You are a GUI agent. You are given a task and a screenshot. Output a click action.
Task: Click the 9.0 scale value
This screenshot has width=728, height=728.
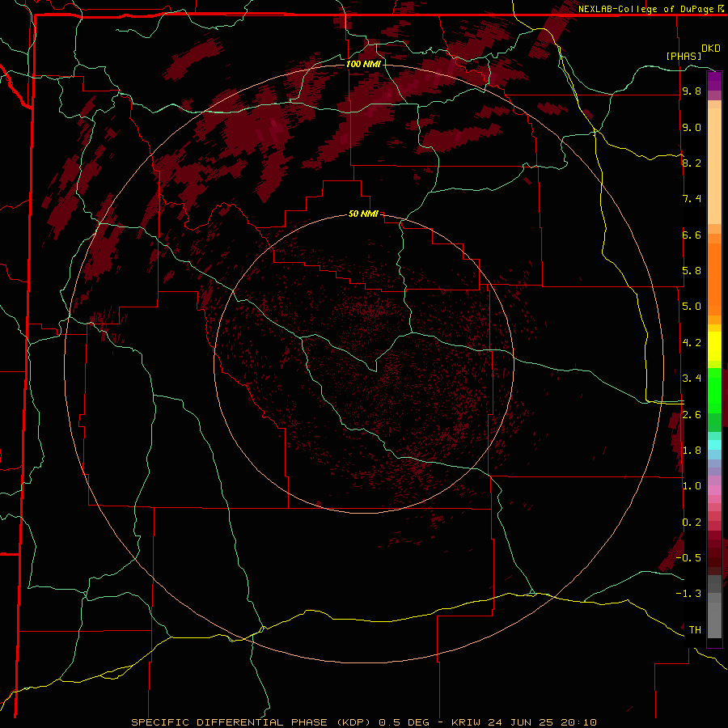coord(692,127)
